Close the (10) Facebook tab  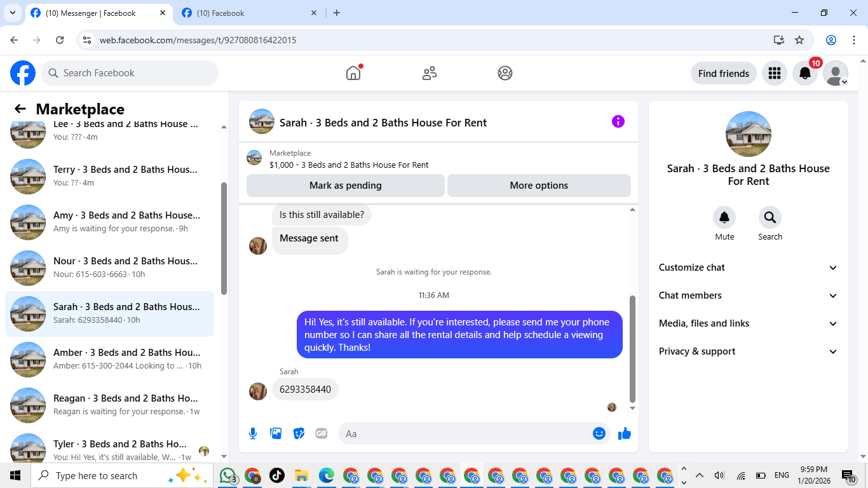click(314, 13)
